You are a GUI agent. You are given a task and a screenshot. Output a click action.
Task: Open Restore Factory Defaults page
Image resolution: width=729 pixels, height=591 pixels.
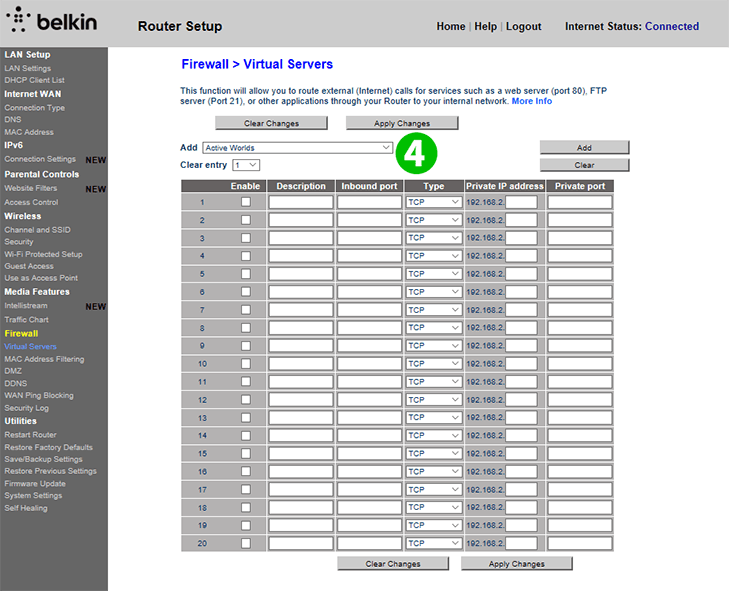[x=48, y=447]
